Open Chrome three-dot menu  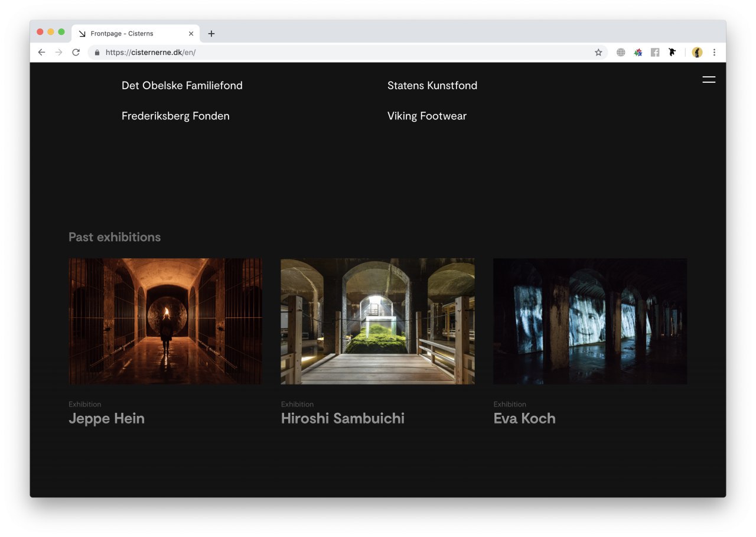click(x=714, y=53)
